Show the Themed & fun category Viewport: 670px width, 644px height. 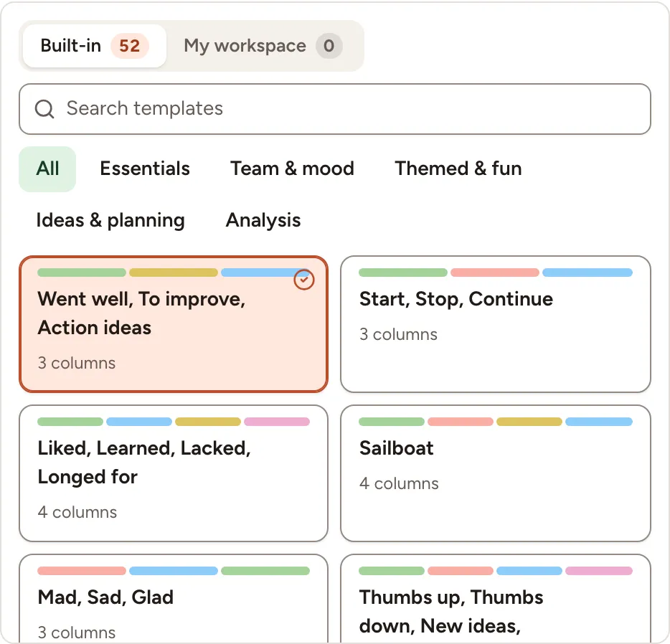(x=458, y=169)
